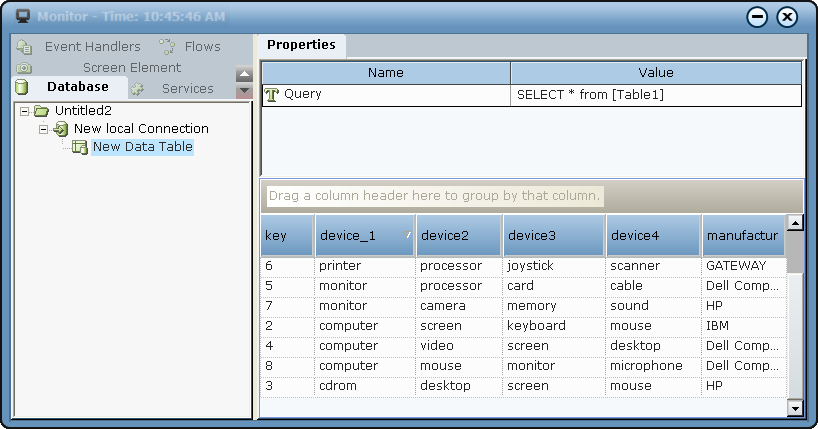Open the Properties tab
Viewport: 818px width, 429px height.
[x=301, y=45]
